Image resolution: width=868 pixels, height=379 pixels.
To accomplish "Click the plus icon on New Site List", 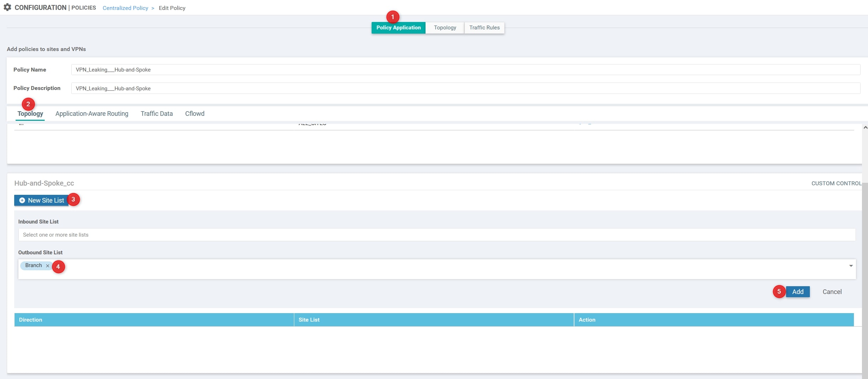I will coord(22,200).
